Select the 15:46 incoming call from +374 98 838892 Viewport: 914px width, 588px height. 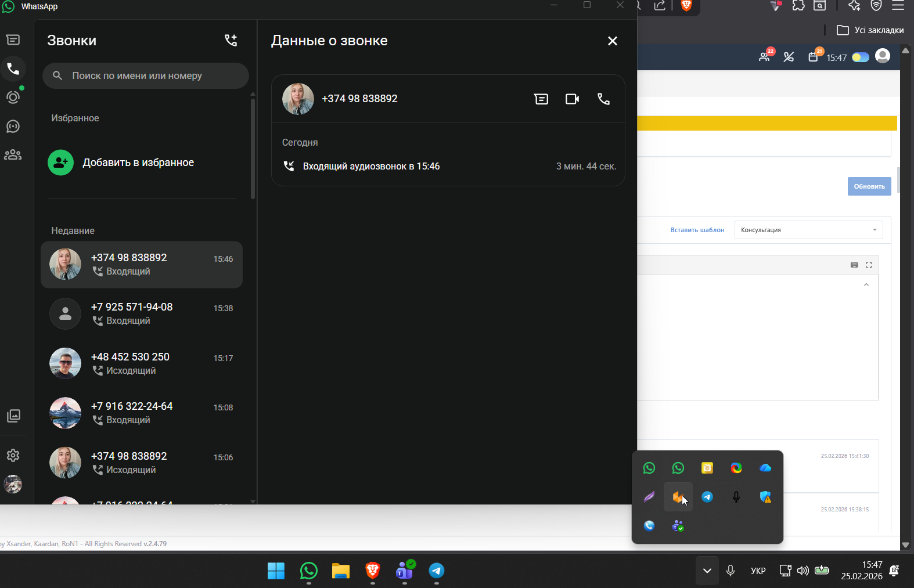click(x=142, y=265)
